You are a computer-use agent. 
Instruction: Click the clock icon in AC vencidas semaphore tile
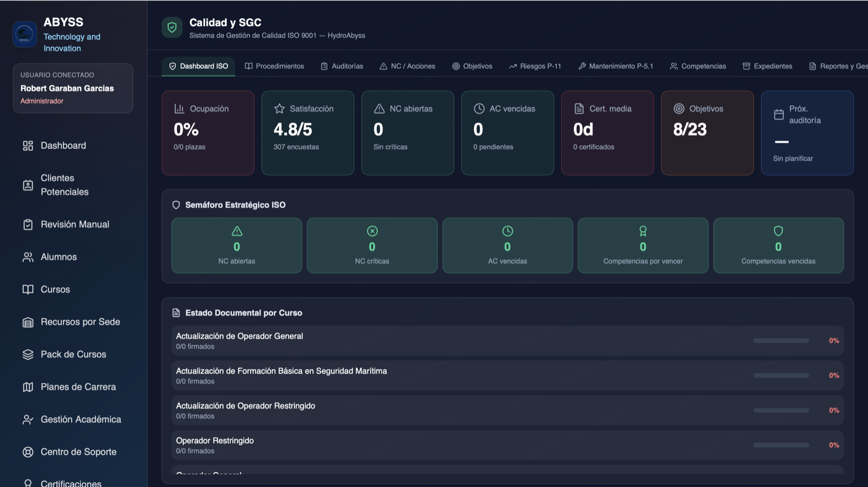tap(507, 231)
